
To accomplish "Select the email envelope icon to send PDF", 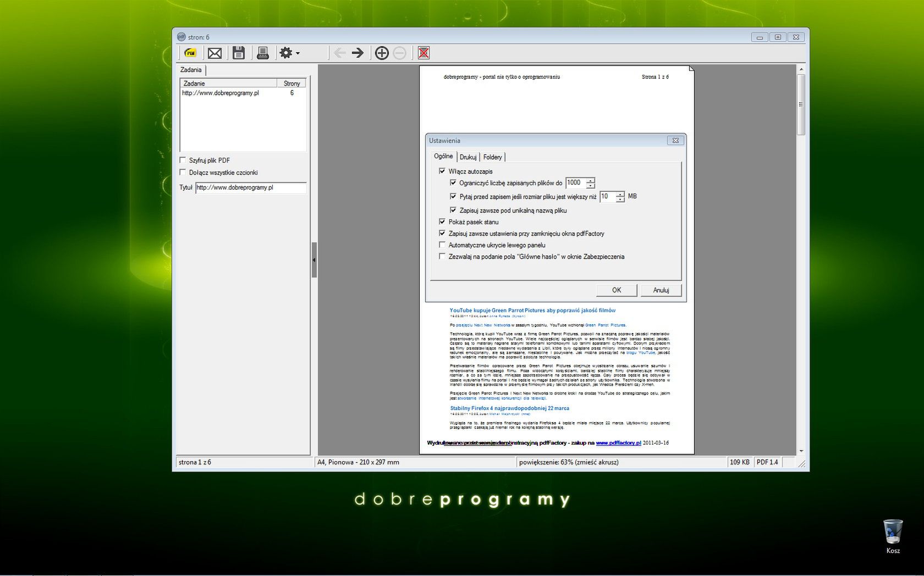I will (215, 53).
